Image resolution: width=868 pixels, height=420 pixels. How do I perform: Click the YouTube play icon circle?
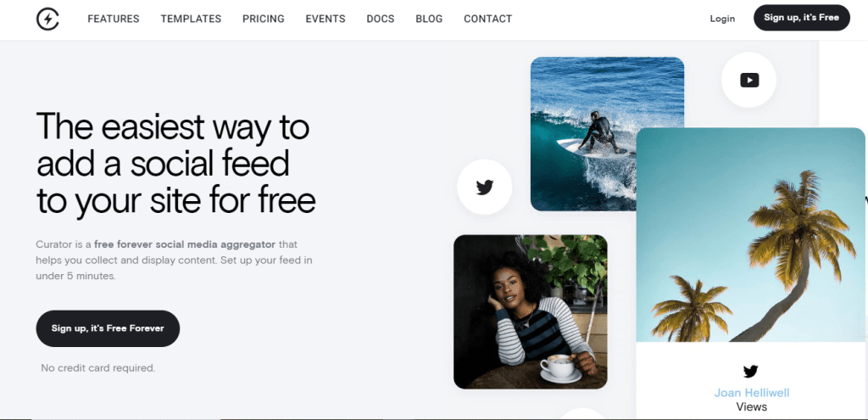click(x=748, y=80)
